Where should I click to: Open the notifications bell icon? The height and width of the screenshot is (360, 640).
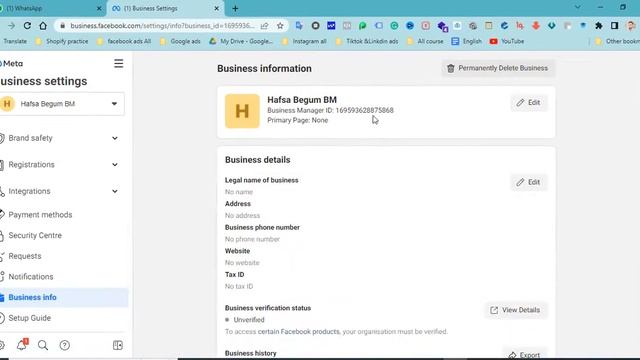pyautogui.click(x=22, y=344)
